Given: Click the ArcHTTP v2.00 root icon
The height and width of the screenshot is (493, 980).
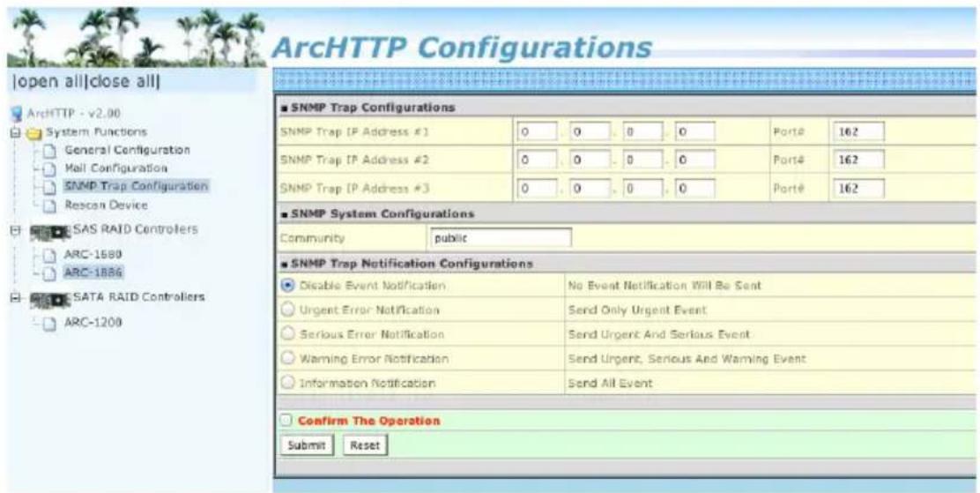Looking at the screenshot, I should tap(18, 114).
